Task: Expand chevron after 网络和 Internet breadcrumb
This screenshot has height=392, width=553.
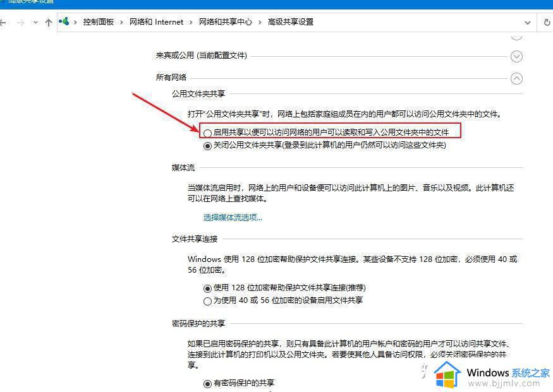Action: click(191, 22)
